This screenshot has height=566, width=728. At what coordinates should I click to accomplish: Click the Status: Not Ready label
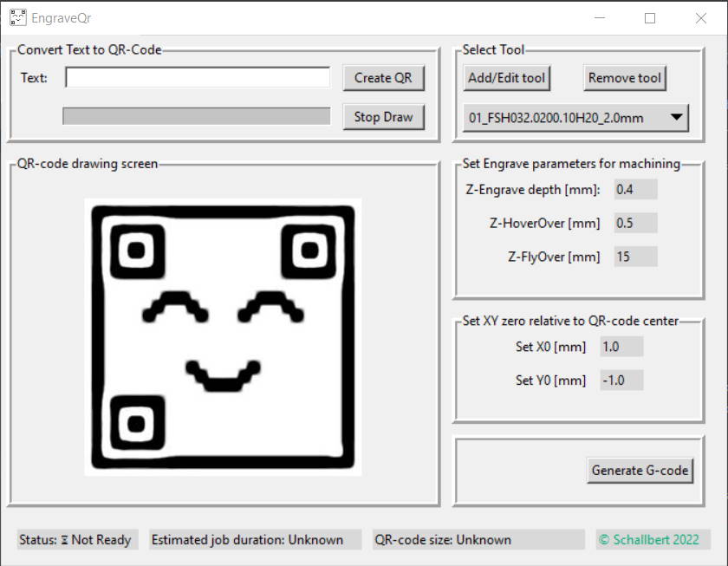[x=77, y=539]
